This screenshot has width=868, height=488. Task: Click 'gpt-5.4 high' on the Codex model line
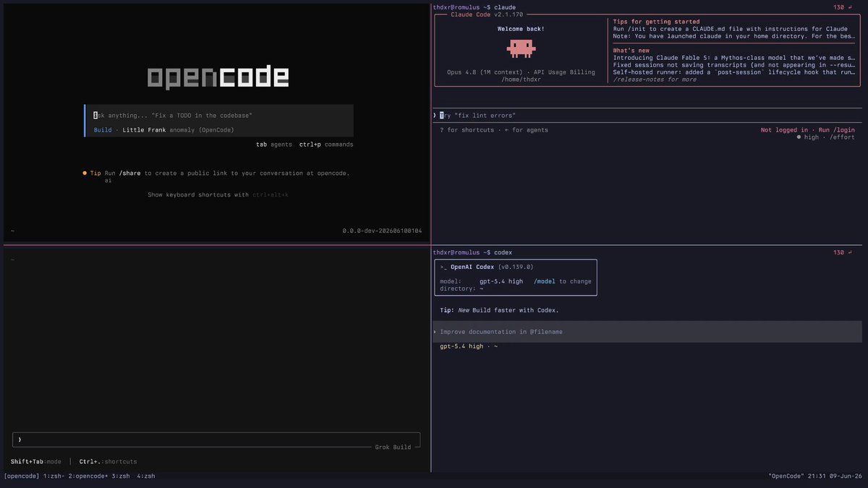tap(501, 281)
